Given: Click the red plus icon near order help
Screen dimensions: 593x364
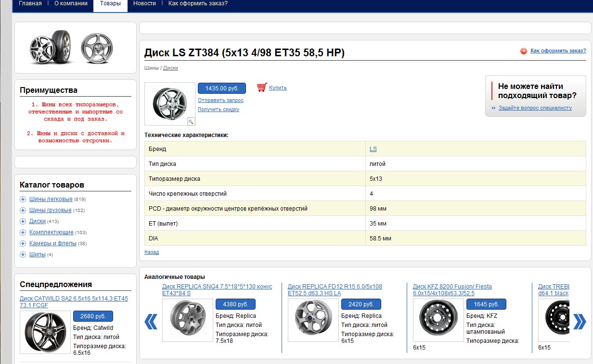Looking at the screenshot, I should tap(524, 51).
